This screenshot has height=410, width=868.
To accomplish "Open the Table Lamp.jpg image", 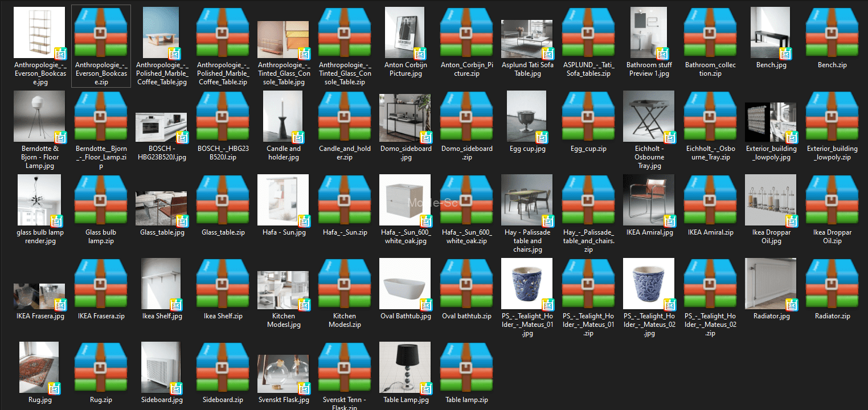I will point(405,368).
